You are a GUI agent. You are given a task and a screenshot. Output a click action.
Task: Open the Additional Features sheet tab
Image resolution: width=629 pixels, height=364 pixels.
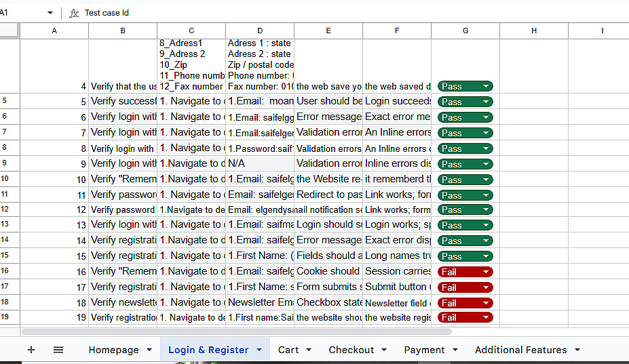tap(520, 350)
